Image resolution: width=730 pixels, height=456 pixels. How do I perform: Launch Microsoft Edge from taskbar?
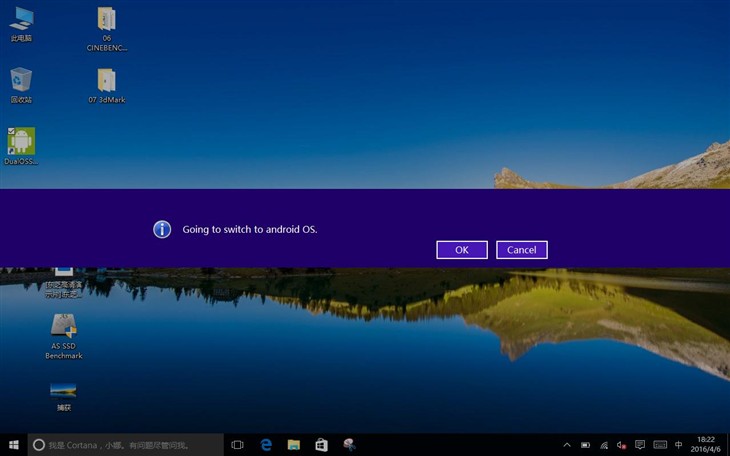[266, 445]
